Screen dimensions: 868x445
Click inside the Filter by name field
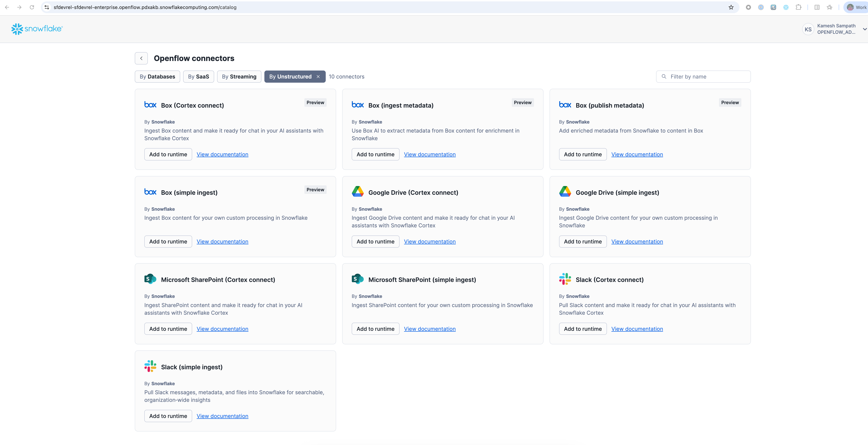click(704, 77)
